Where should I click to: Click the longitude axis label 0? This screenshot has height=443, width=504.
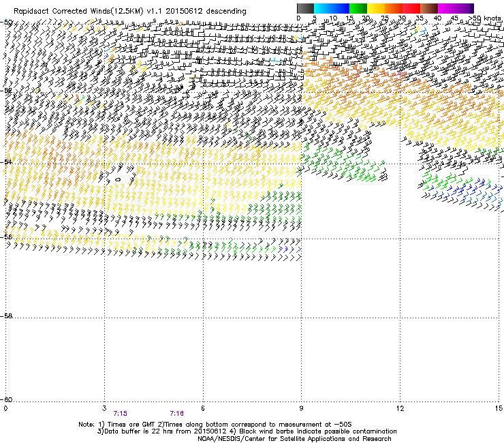coord(5,408)
